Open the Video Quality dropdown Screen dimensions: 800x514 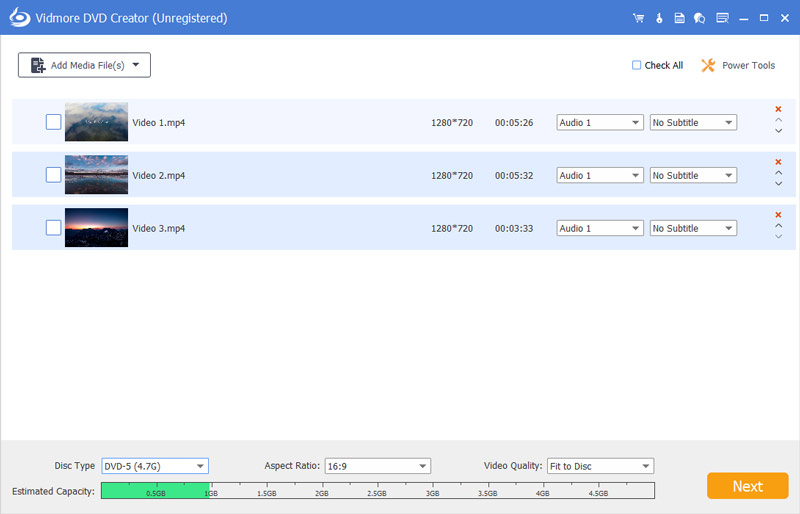point(600,466)
